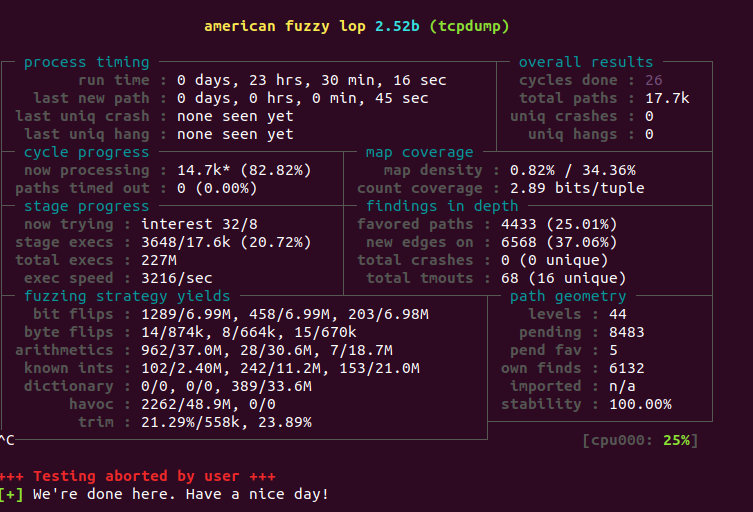Select stability value 100.00%
The image size is (753, 512).
click(640, 404)
